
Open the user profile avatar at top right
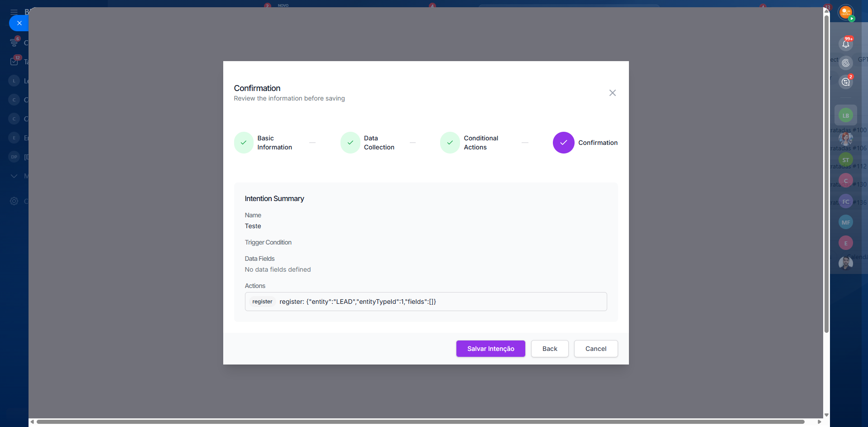[845, 12]
